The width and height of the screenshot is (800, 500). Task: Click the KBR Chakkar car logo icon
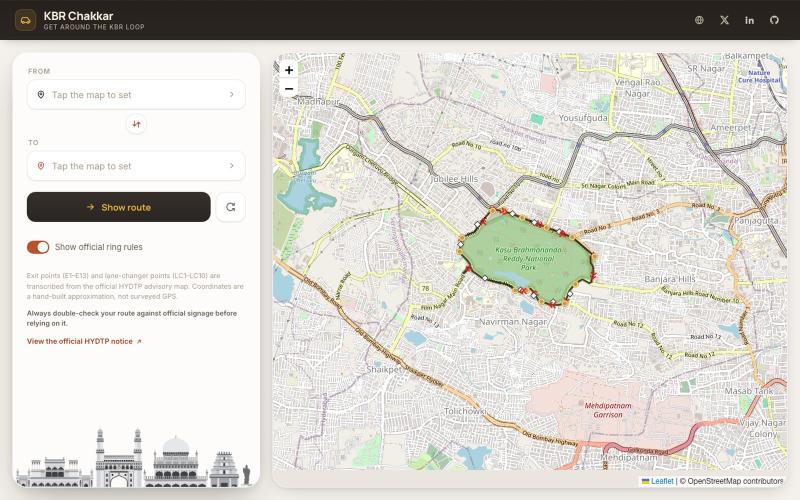click(25, 20)
